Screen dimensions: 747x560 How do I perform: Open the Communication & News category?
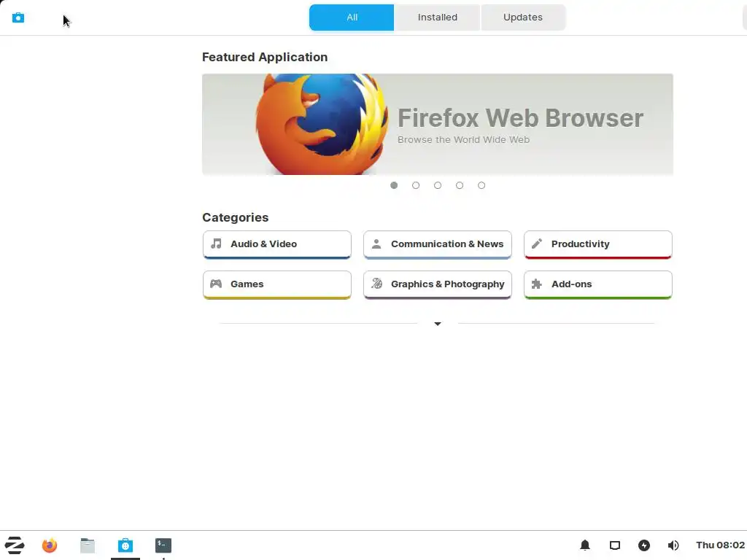point(438,244)
